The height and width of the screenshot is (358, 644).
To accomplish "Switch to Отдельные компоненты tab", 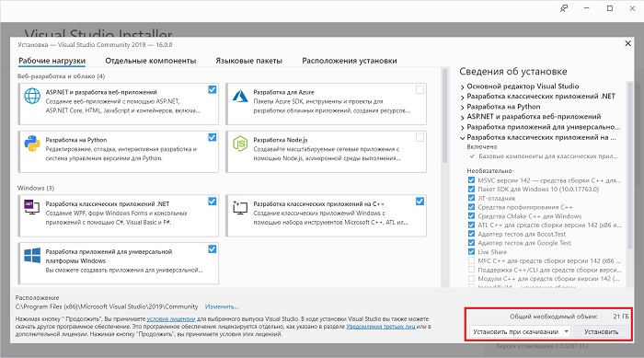I will click(150, 61).
